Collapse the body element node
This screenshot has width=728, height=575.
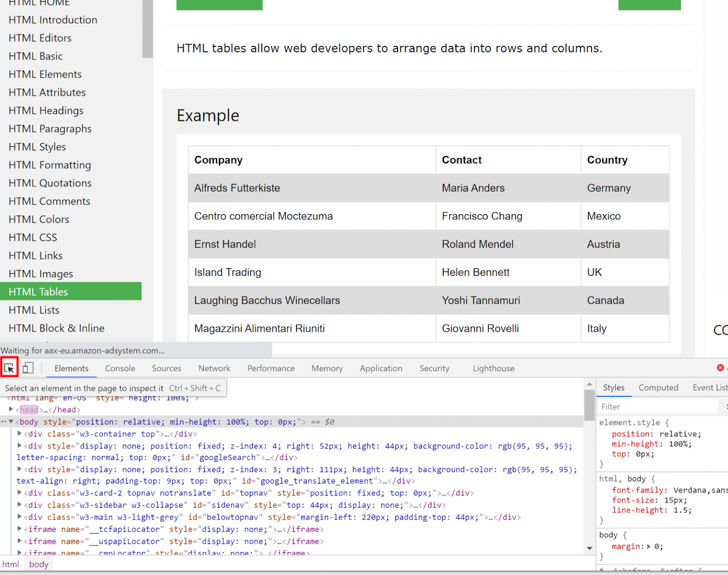tap(11, 422)
